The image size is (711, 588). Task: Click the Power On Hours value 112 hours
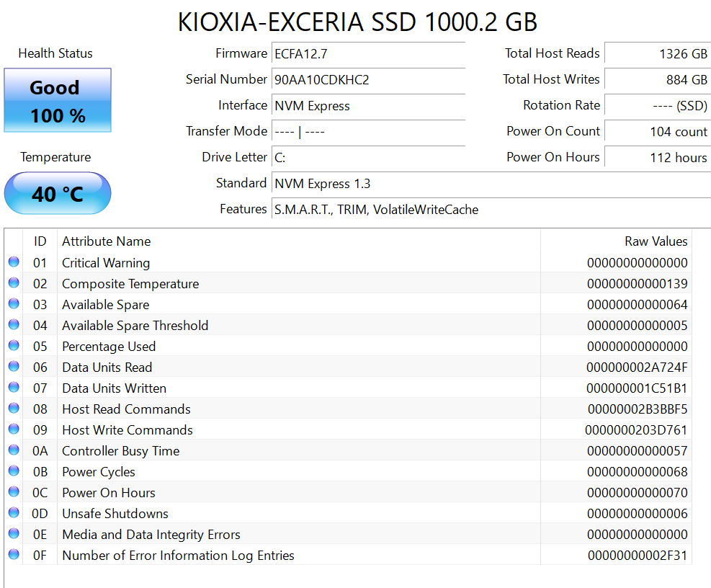click(658, 157)
